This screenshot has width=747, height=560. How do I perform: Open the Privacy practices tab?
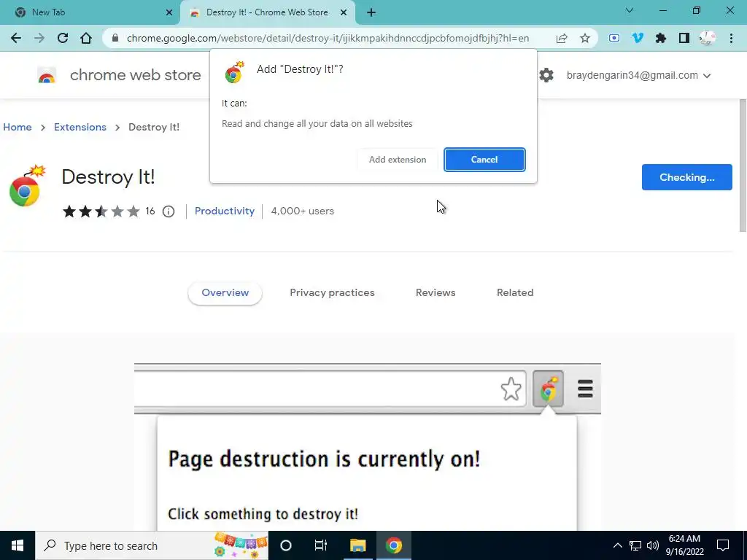coord(332,293)
